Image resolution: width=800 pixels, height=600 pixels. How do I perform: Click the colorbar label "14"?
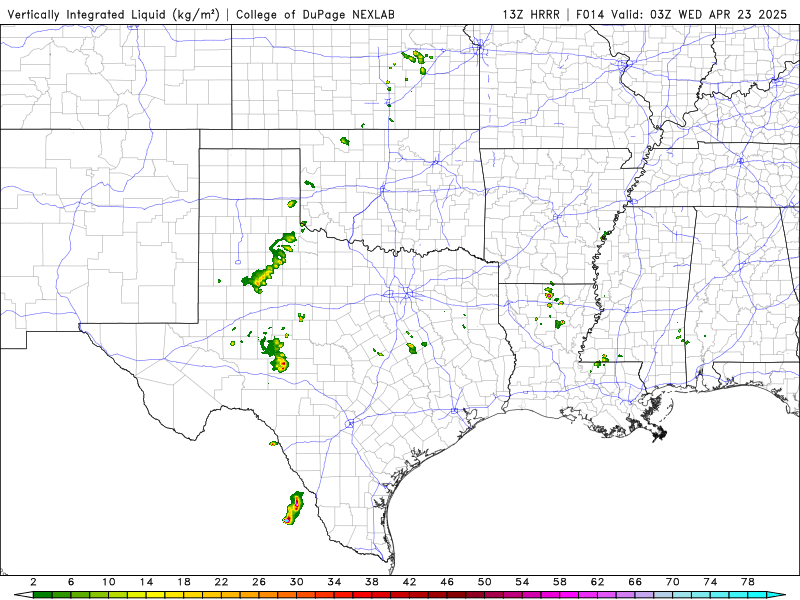pyautogui.click(x=146, y=582)
